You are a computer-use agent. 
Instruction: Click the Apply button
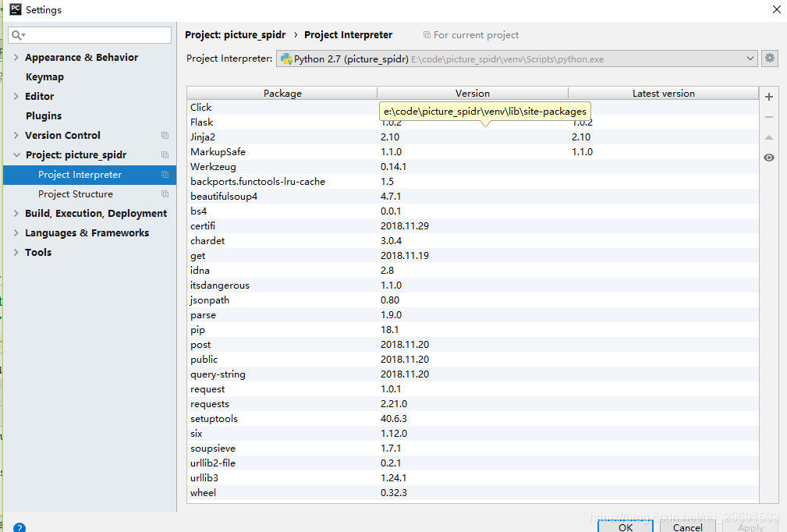click(x=751, y=527)
